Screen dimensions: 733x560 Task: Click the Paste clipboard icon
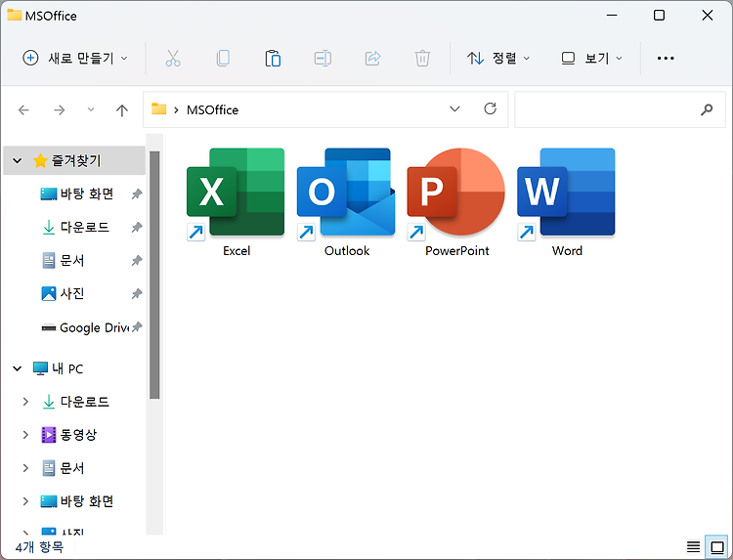(273, 59)
